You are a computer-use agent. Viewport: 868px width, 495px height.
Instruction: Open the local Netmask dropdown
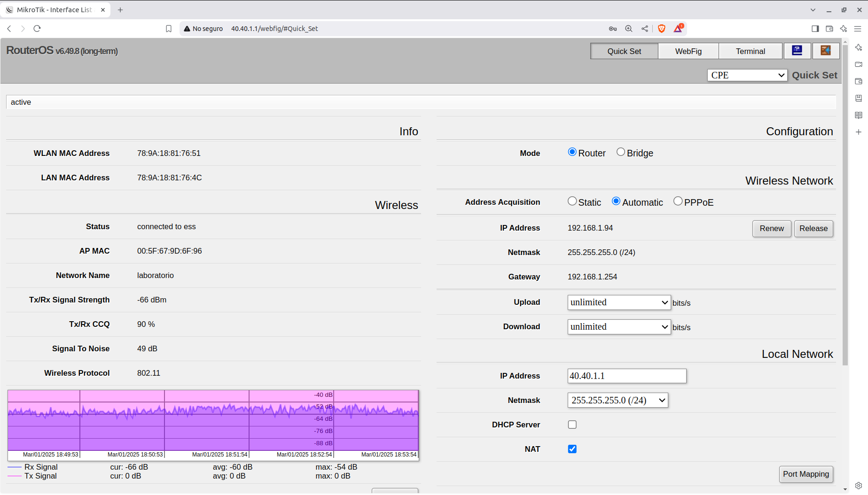(618, 400)
